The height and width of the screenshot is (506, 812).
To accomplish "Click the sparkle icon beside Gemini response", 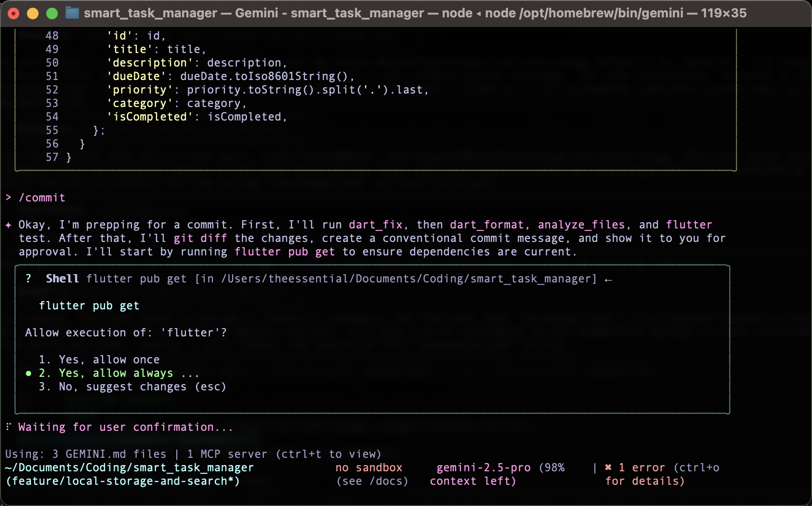I will (9, 225).
